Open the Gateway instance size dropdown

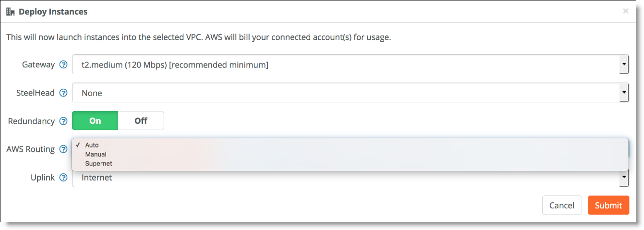click(x=350, y=64)
